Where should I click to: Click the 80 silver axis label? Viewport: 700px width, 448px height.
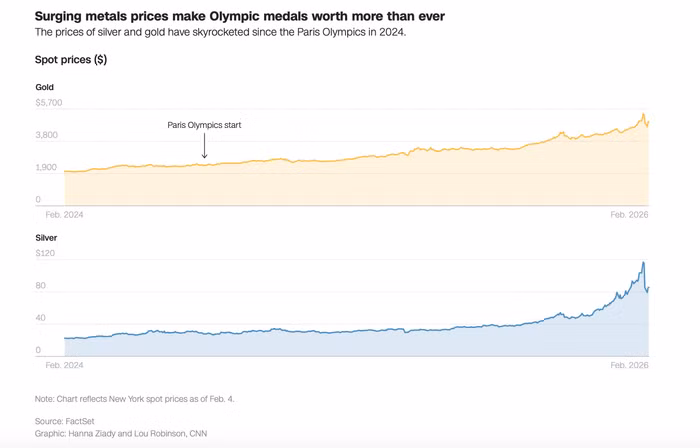tap(41, 286)
